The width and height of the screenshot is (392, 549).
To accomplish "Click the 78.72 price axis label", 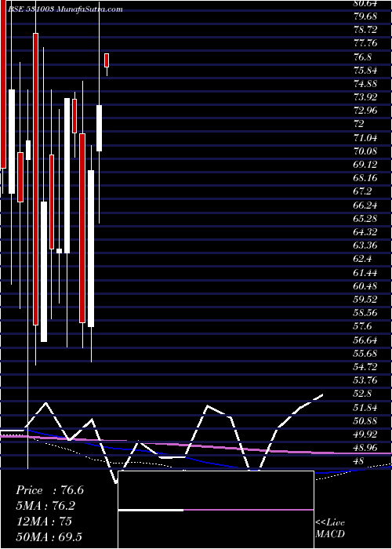I will coord(366,30).
